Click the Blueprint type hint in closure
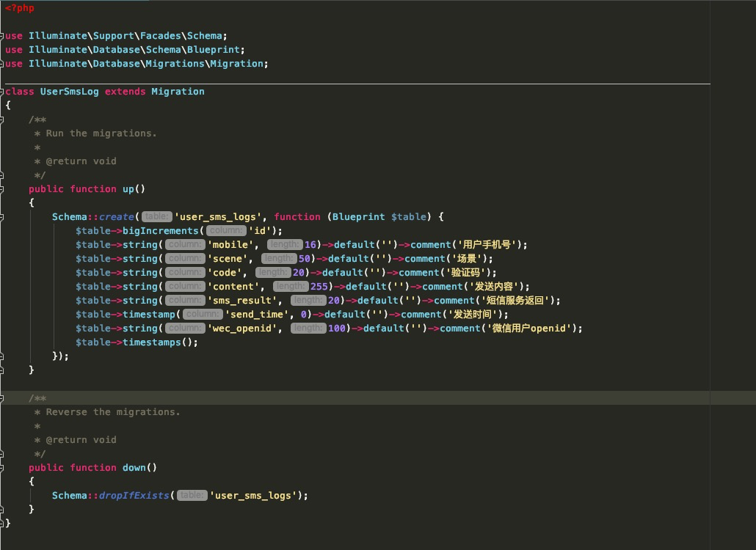 coord(359,217)
